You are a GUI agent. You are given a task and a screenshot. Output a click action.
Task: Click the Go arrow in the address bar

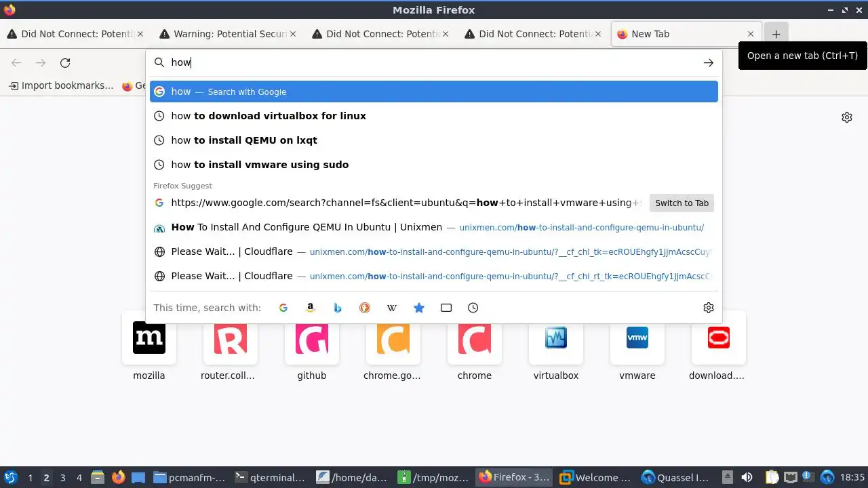tap(709, 62)
